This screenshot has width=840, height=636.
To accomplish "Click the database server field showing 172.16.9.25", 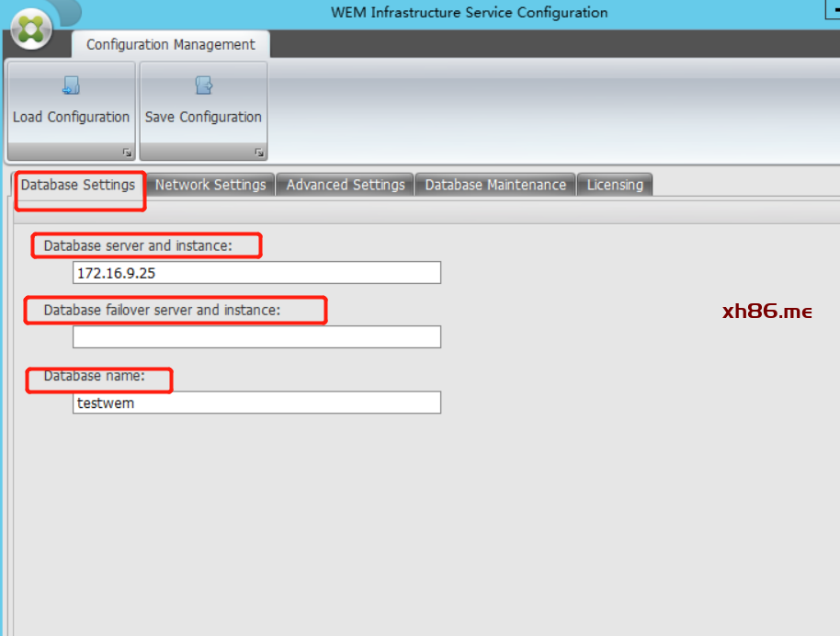I will pos(256,273).
